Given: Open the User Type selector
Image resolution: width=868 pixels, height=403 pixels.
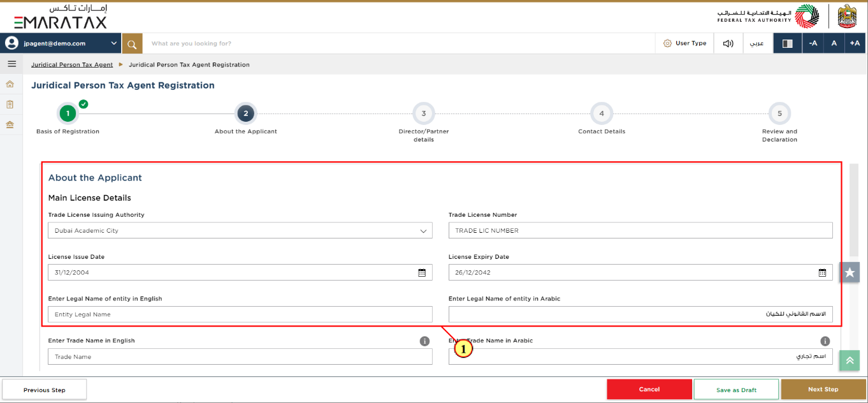Looking at the screenshot, I should coord(684,43).
